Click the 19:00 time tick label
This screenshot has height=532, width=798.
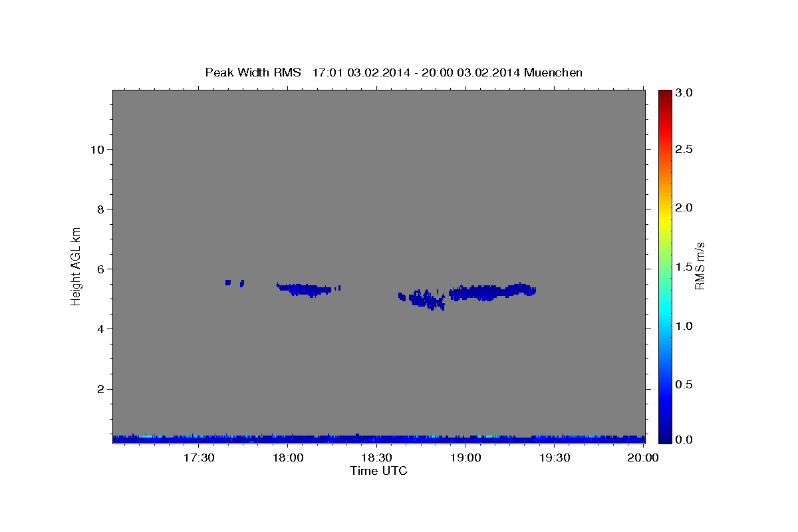(465, 458)
